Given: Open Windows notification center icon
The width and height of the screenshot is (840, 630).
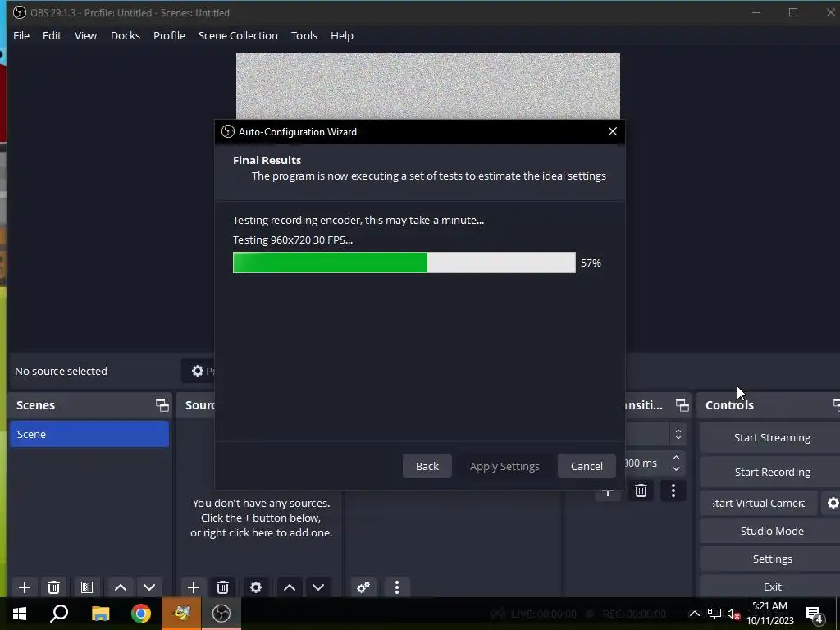Looking at the screenshot, I should 815,614.
